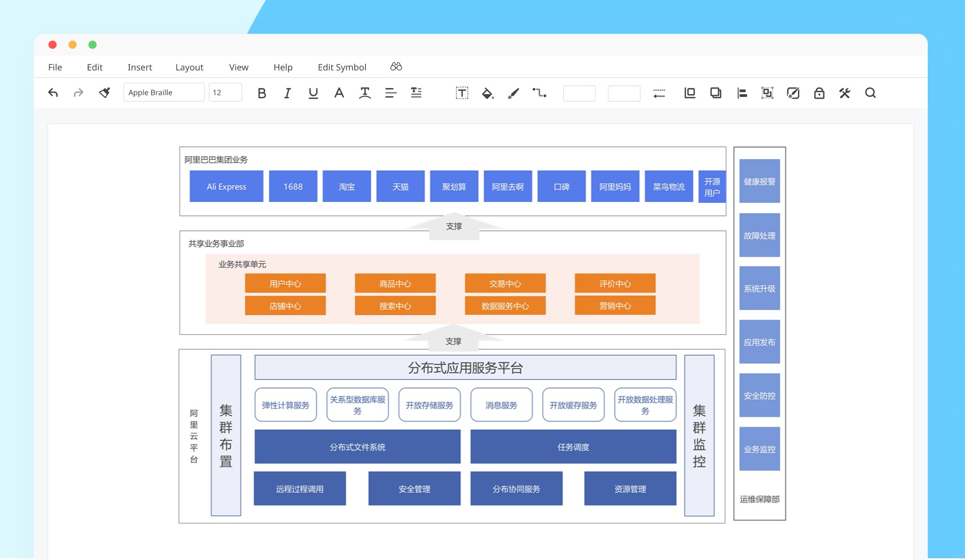Select the 故障处理 box
Viewport: 965px width, 560px height.
pos(760,235)
